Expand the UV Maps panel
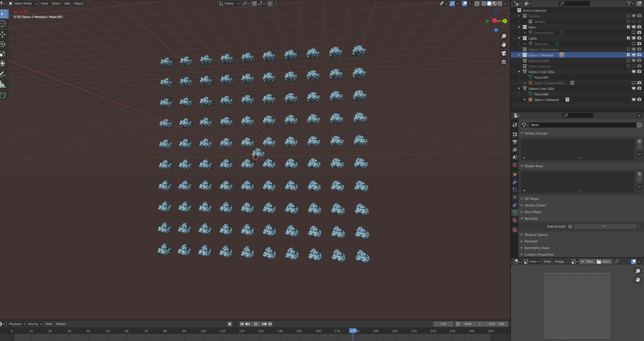Screen dimensions: 644x341 (x=531, y=199)
